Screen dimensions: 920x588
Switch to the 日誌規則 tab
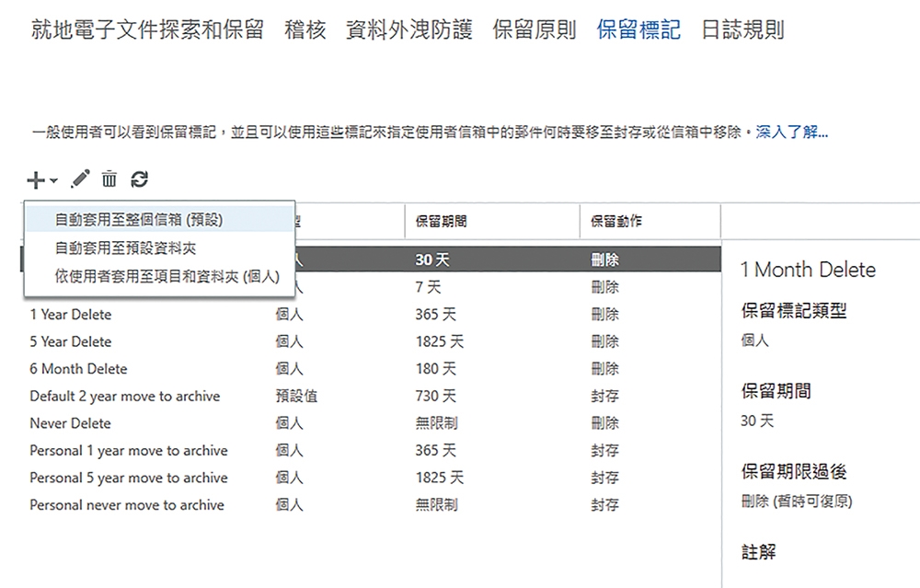[x=742, y=29]
